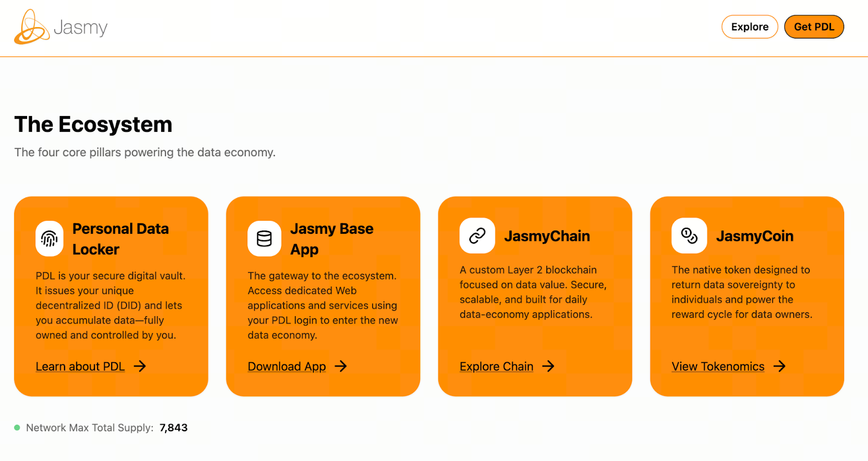Open the Explore button in the header
This screenshot has width=868, height=461.
[750, 27]
